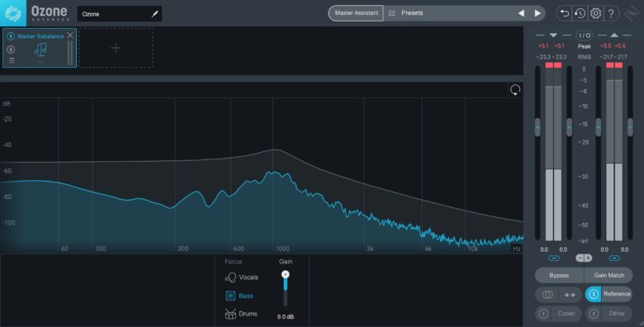
Task: Reset the spectrum display with circular arrow
Action: (515, 90)
